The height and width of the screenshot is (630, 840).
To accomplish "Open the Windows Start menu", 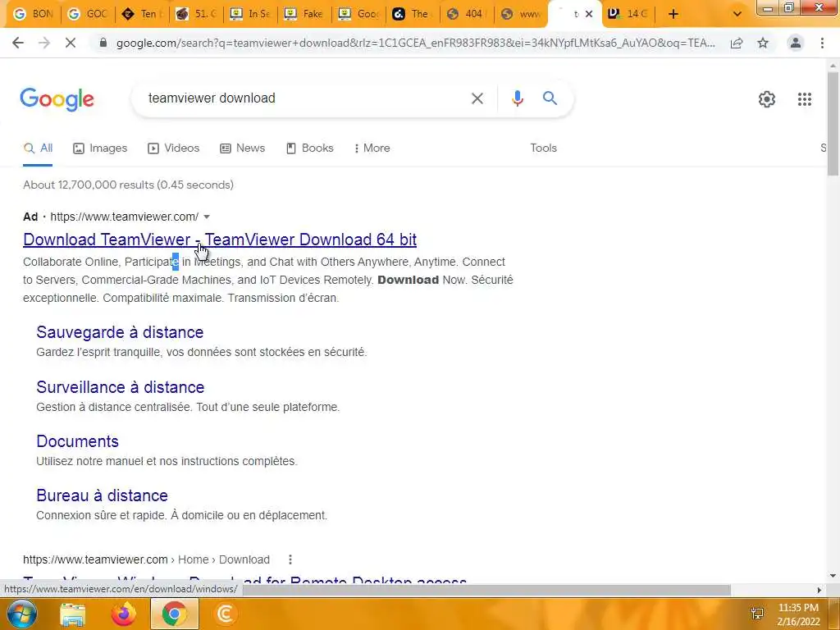I will click(x=21, y=614).
